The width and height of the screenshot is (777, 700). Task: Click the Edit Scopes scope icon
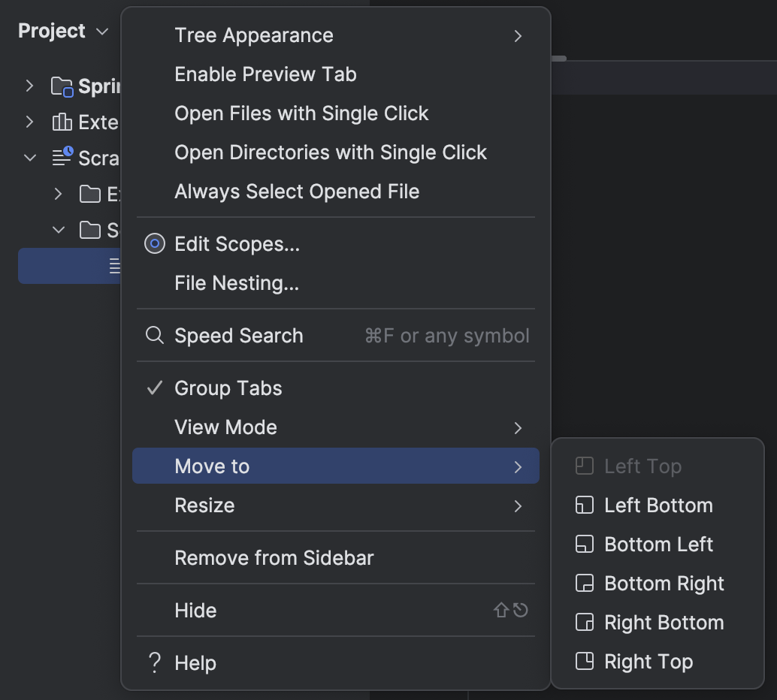(x=154, y=243)
